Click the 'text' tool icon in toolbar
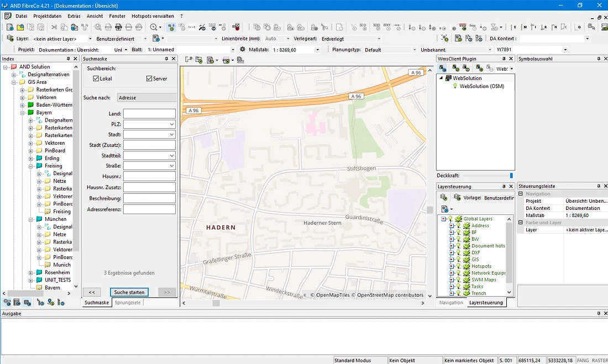The width and height of the screenshot is (608, 364). click(192, 27)
